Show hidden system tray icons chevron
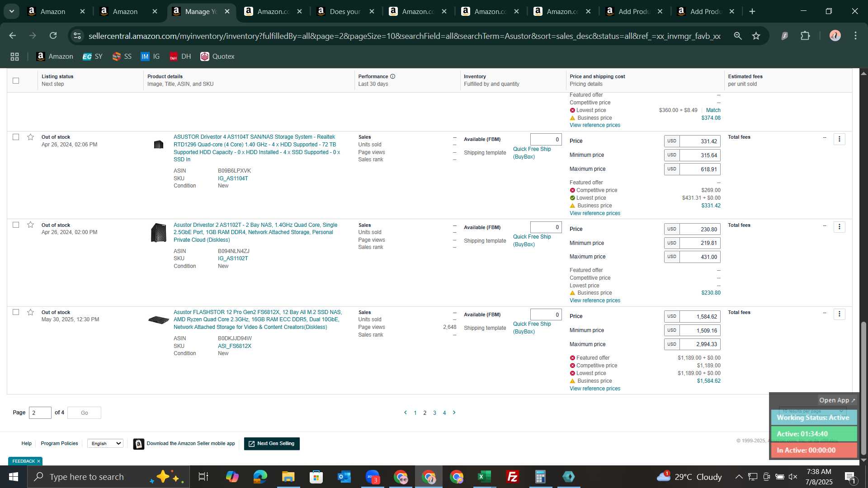The width and height of the screenshot is (868, 488). 739,477
